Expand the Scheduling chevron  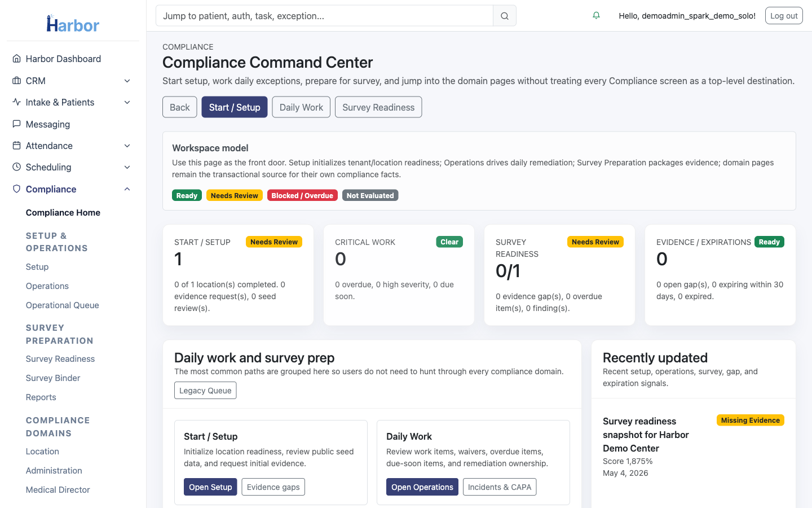click(x=127, y=167)
